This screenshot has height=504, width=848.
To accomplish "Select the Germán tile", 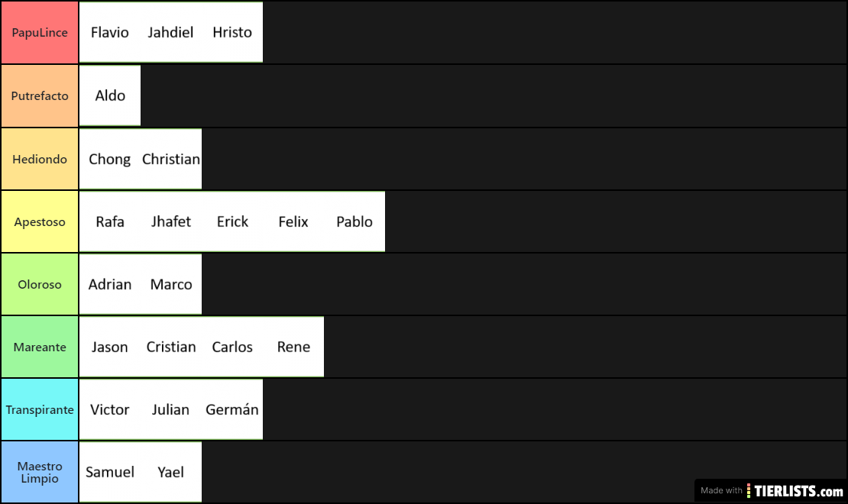I will click(x=232, y=409).
